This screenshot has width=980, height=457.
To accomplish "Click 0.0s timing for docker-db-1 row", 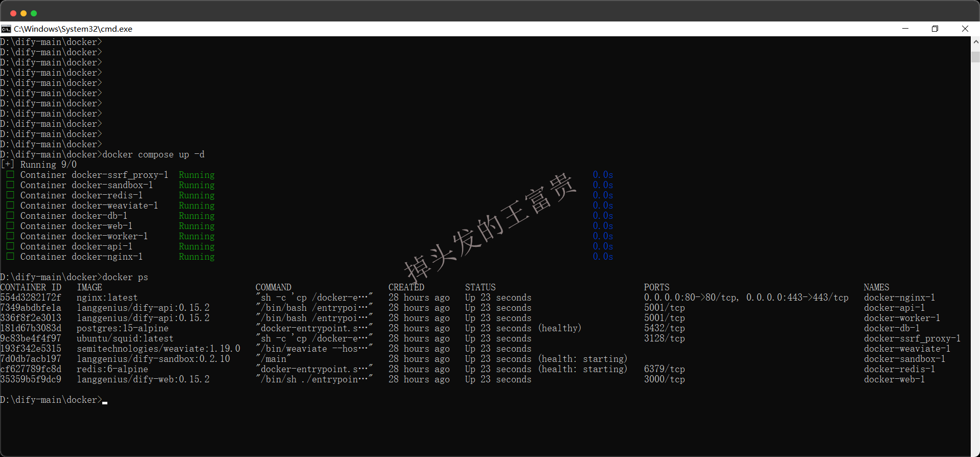I will (x=603, y=216).
